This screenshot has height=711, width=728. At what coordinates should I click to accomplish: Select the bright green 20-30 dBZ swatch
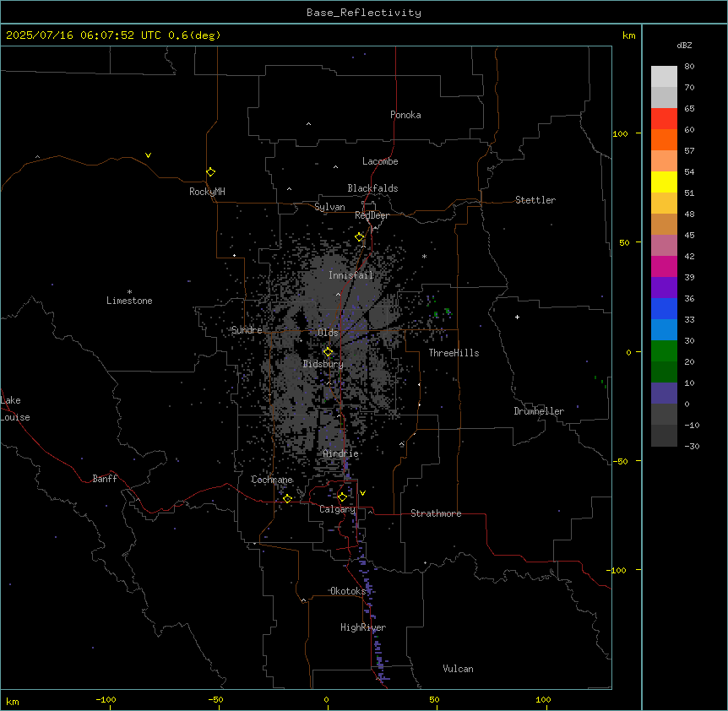[664, 351]
